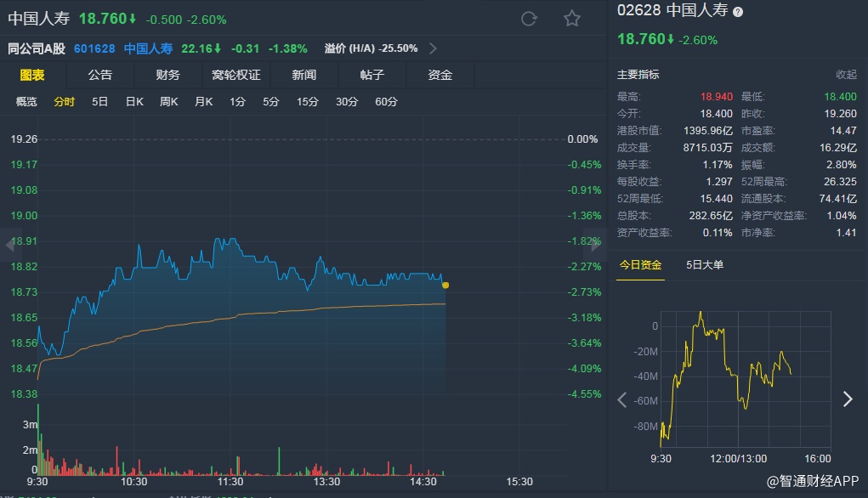Image resolution: width=868 pixels, height=498 pixels.
Task: Switch to the 5日大单 tab
Action: (x=705, y=265)
